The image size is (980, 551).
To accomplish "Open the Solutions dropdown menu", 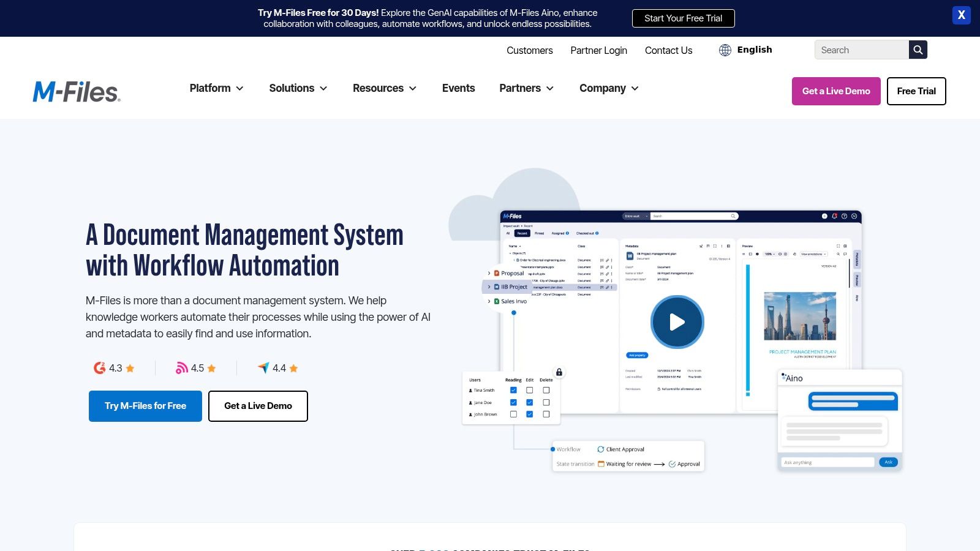I will (x=298, y=88).
